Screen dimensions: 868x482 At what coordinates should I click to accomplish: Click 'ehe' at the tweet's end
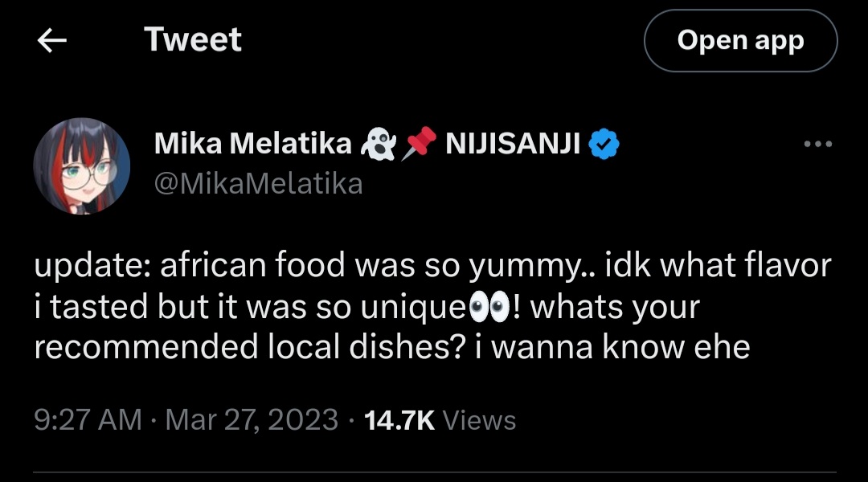point(725,348)
